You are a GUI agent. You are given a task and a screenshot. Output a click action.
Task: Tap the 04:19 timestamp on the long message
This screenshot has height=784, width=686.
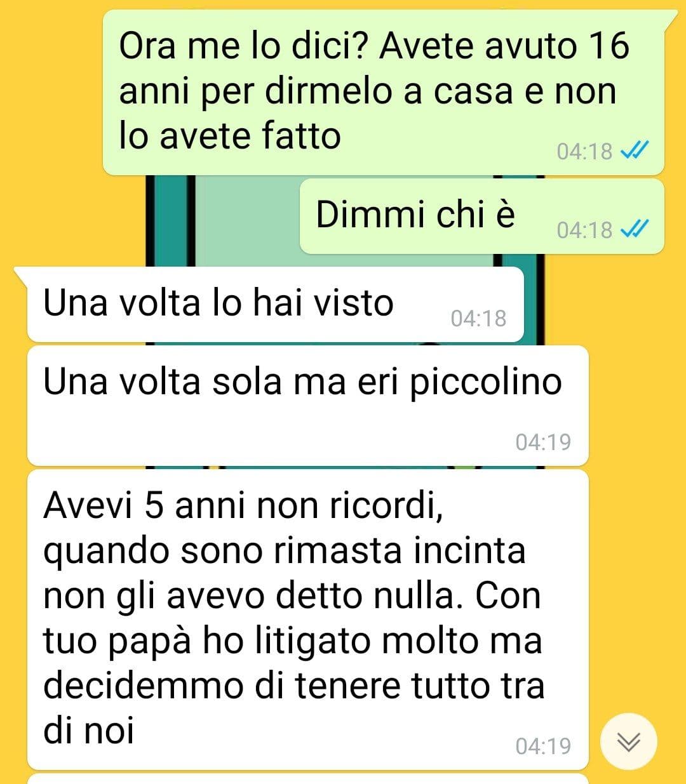click(543, 746)
